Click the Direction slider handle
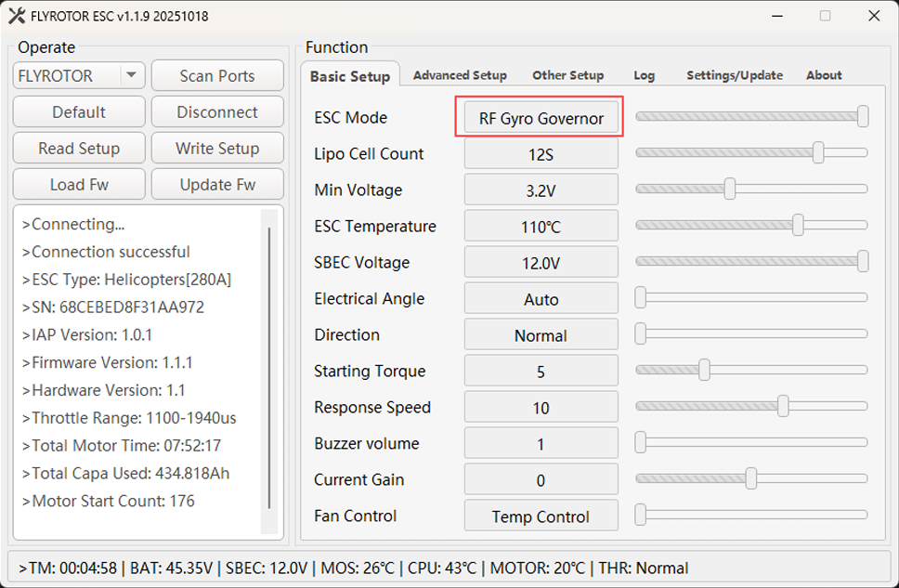Image resolution: width=899 pixels, height=588 pixels. tap(641, 334)
